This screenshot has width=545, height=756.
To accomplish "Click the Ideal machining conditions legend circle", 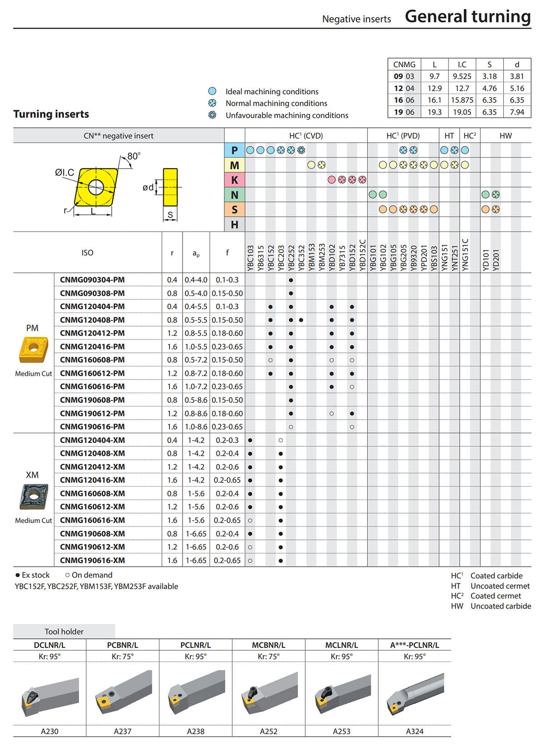I will [212, 91].
